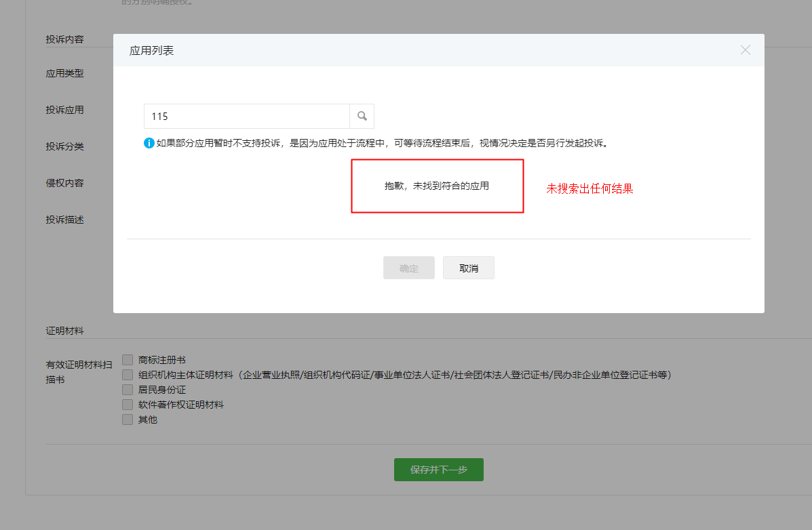Select the 其他 checkbox
Viewport: 812px width, 530px height.
tap(128, 420)
